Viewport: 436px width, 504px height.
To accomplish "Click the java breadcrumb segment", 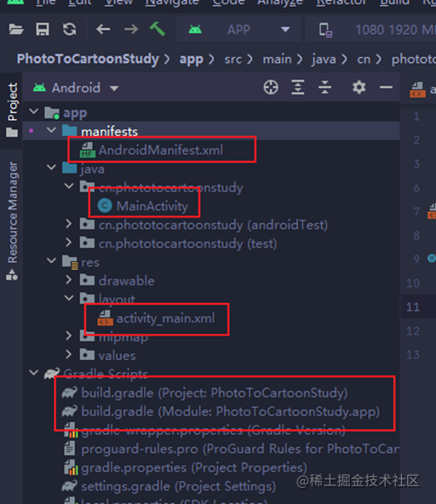I will pos(324,60).
